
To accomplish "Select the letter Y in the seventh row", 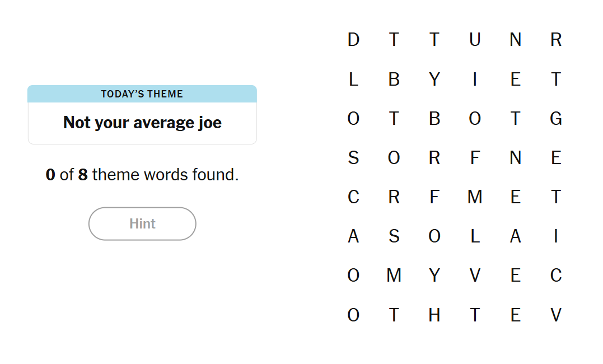I will tap(434, 276).
